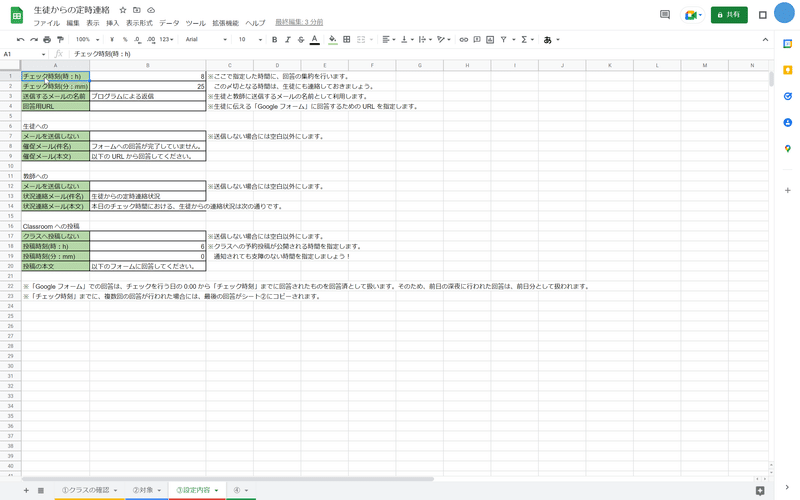Insert comment icon in toolbar
The width and height of the screenshot is (800, 500).
point(477,39)
